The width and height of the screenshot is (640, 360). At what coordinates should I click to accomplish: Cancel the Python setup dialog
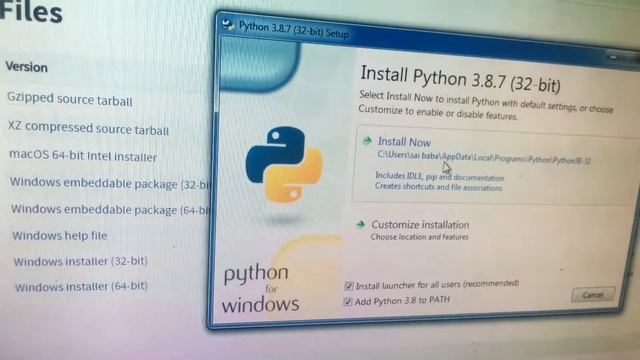coord(593,295)
